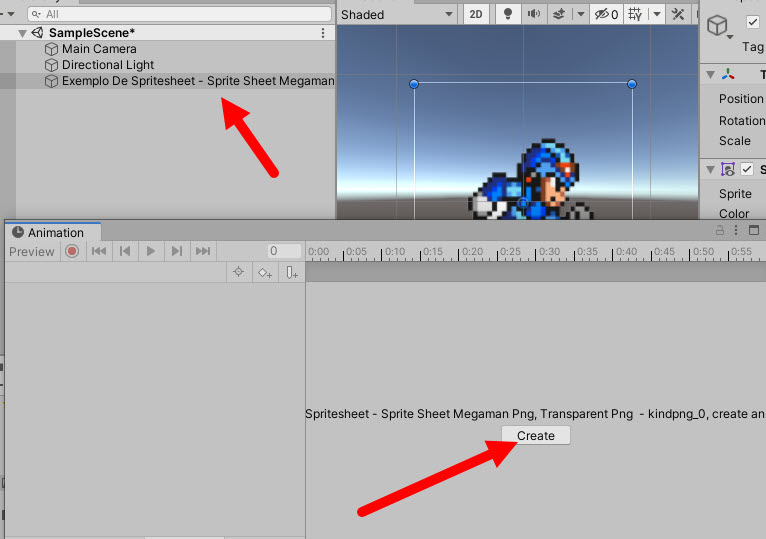
Task: Open grid settings dropdown arrow
Action: (657, 14)
